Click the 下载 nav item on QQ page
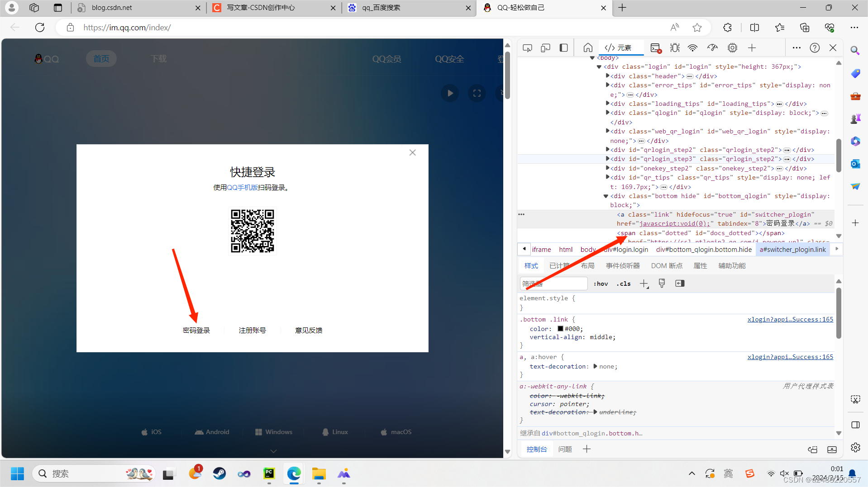 [x=158, y=59]
